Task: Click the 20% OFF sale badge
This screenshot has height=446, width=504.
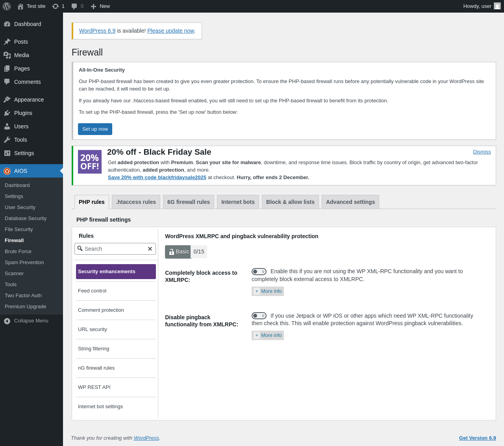Action: [x=90, y=162]
